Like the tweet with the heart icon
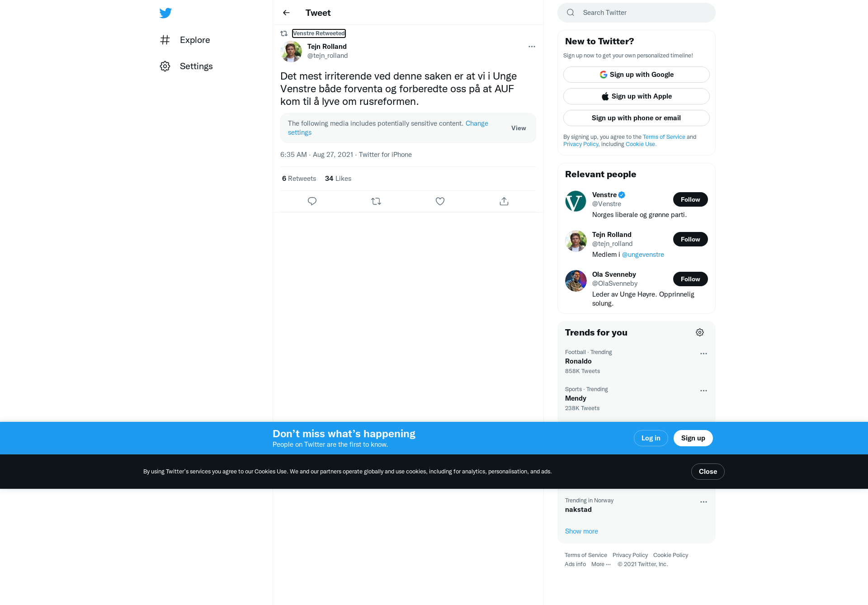The height and width of the screenshot is (605, 868). pos(440,201)
